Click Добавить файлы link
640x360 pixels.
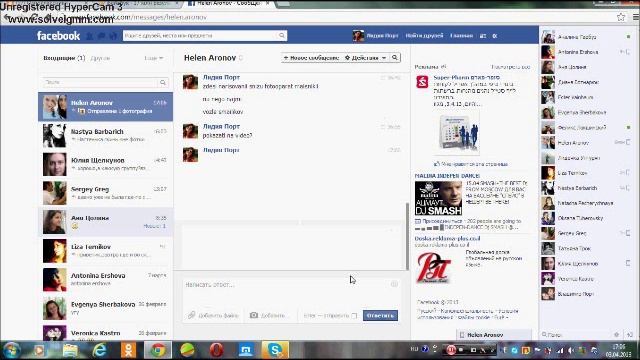pyautogui.click(x=218, y=316)
